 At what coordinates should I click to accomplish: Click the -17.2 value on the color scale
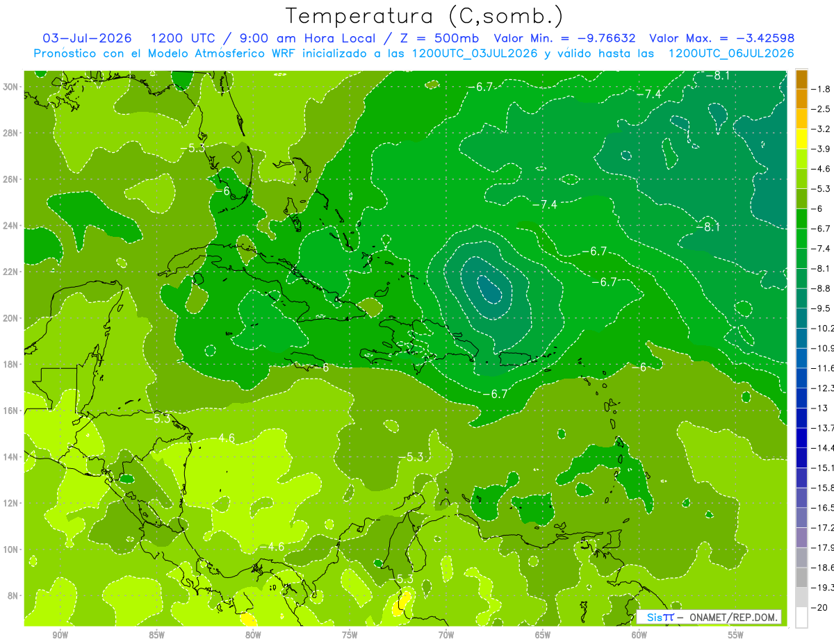[x=823, y=527]
